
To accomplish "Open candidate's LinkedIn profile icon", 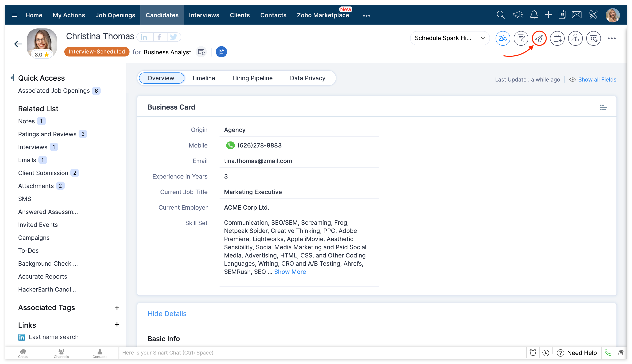I will 144,37.
